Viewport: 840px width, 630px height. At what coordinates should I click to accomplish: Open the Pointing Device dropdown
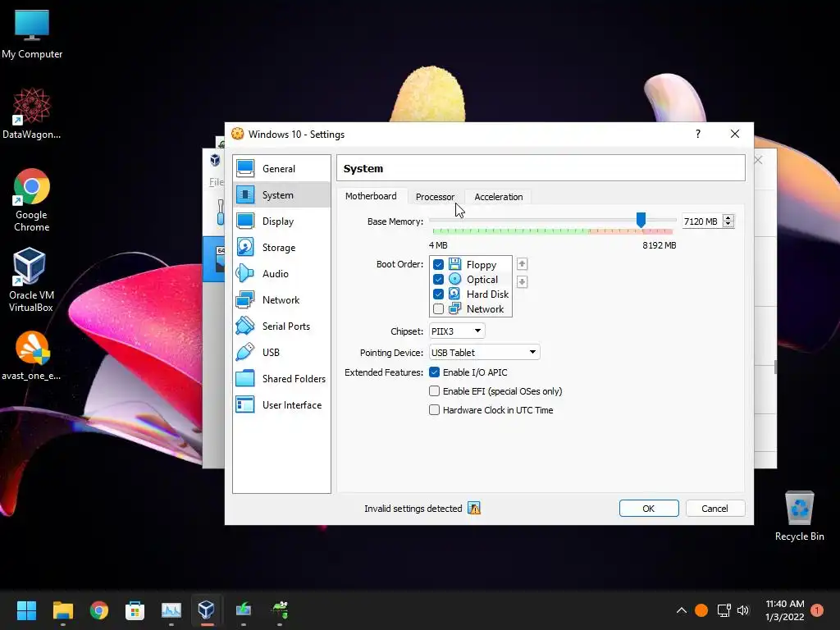(484, 353)
